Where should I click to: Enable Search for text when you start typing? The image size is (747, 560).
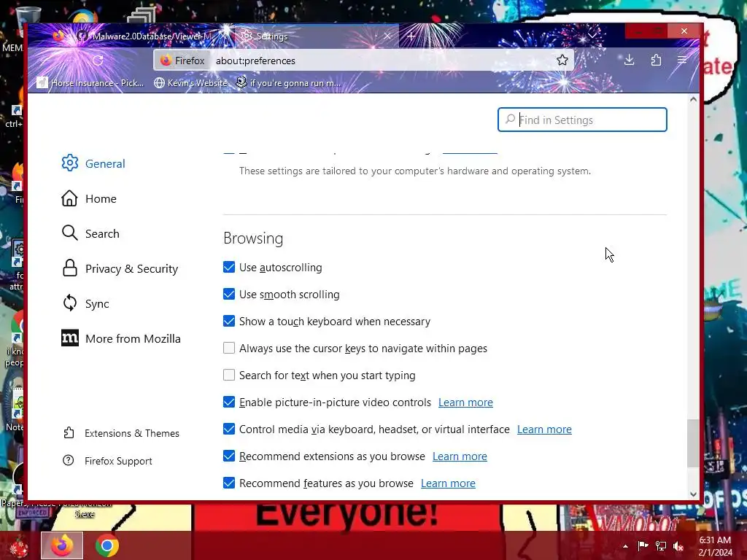pyautogui.click(x=229, y=376)
